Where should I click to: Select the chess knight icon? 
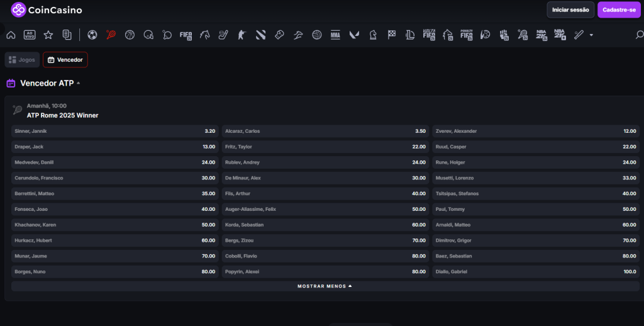point(373,35)
